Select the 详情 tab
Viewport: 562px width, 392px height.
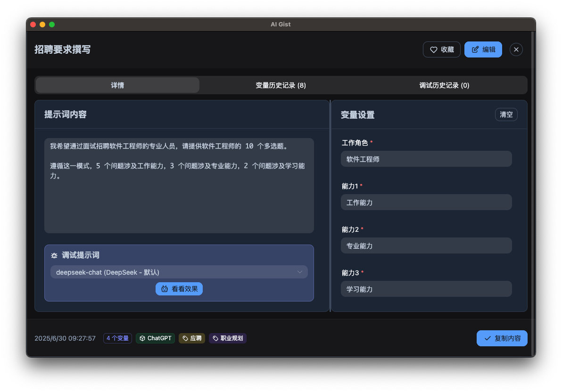117,85
